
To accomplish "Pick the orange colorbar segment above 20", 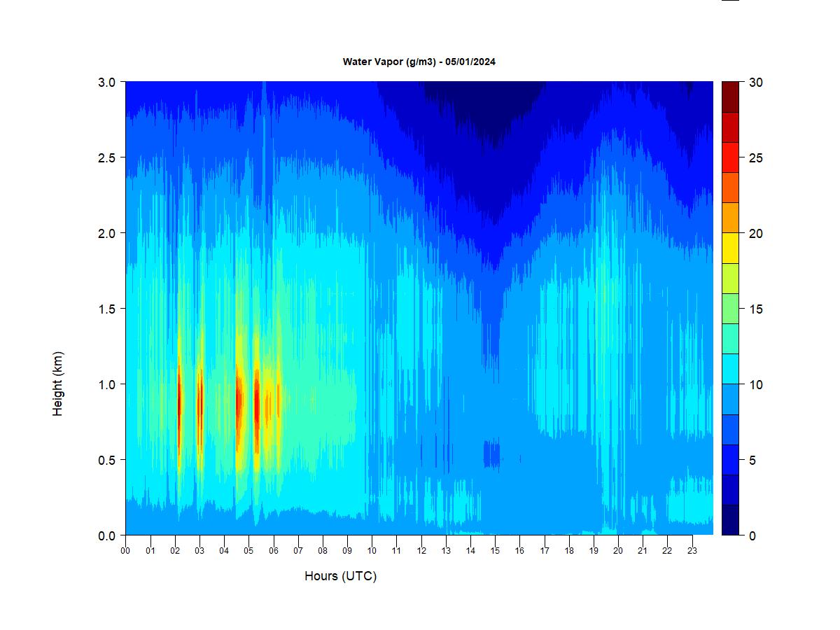I will 730,218.
